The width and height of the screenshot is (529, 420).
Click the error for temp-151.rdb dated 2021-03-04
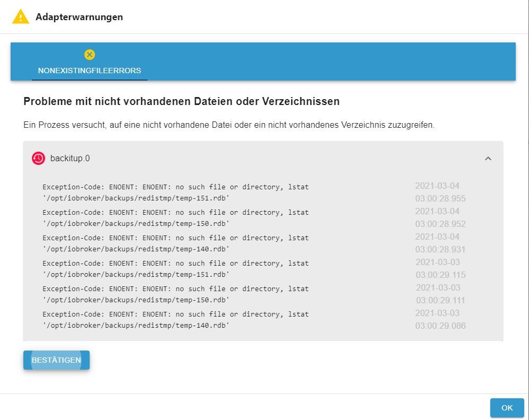[176, 192]
